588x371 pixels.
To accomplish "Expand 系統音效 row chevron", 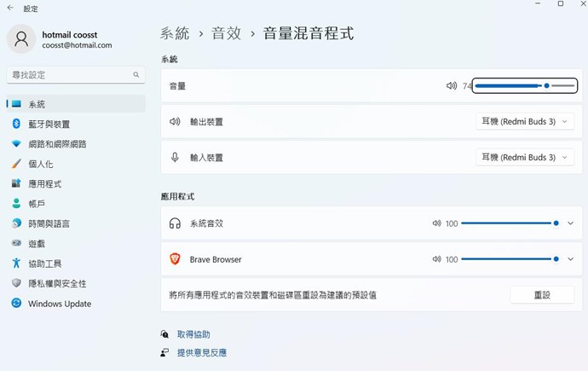I will click(x=570, y=223).
